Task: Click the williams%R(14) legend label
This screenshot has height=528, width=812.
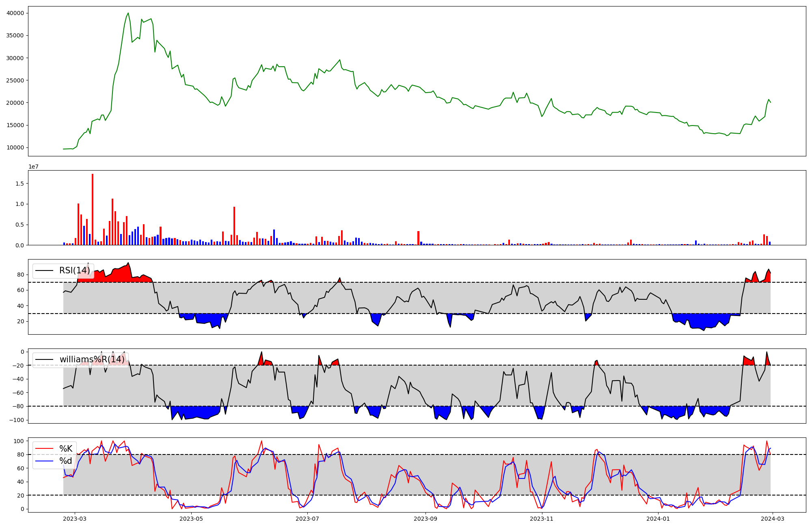Action: 92,359
